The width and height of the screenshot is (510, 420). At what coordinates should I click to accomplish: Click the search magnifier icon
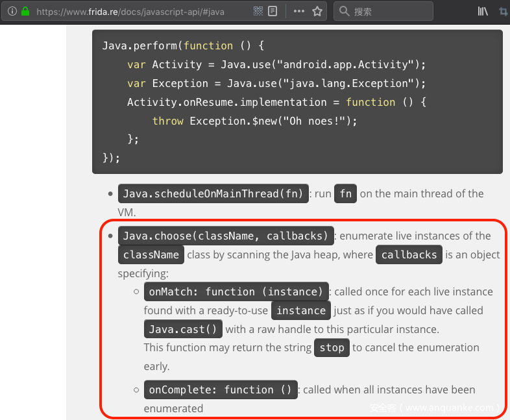pos(344,11)
